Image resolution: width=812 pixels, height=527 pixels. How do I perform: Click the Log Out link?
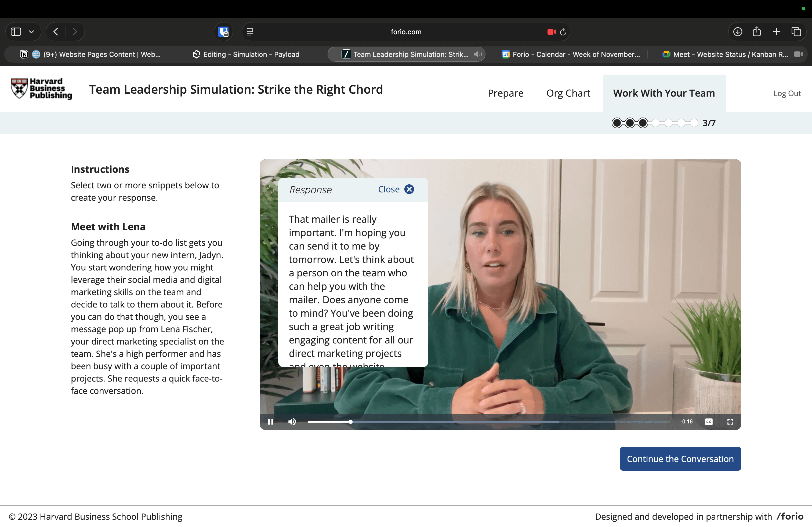pyautogui.click(x=787, y=93)
